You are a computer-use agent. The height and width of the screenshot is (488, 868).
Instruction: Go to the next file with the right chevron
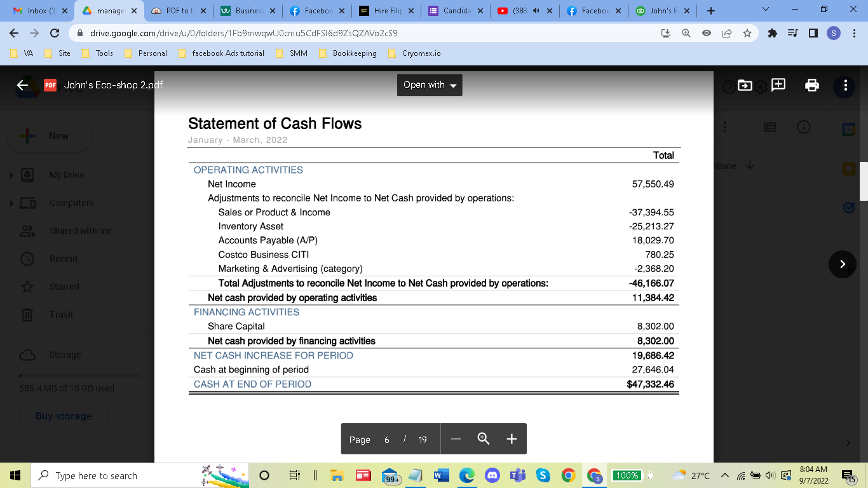point(843,264)
